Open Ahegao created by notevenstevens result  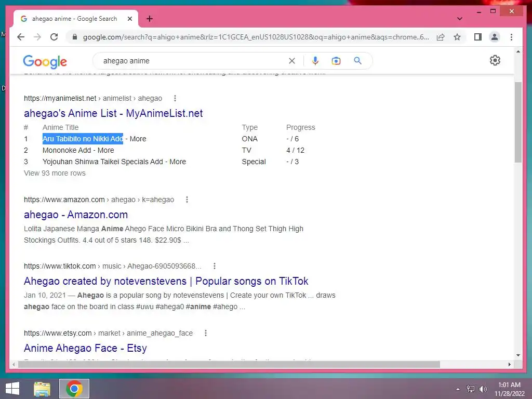coord(166,281)
